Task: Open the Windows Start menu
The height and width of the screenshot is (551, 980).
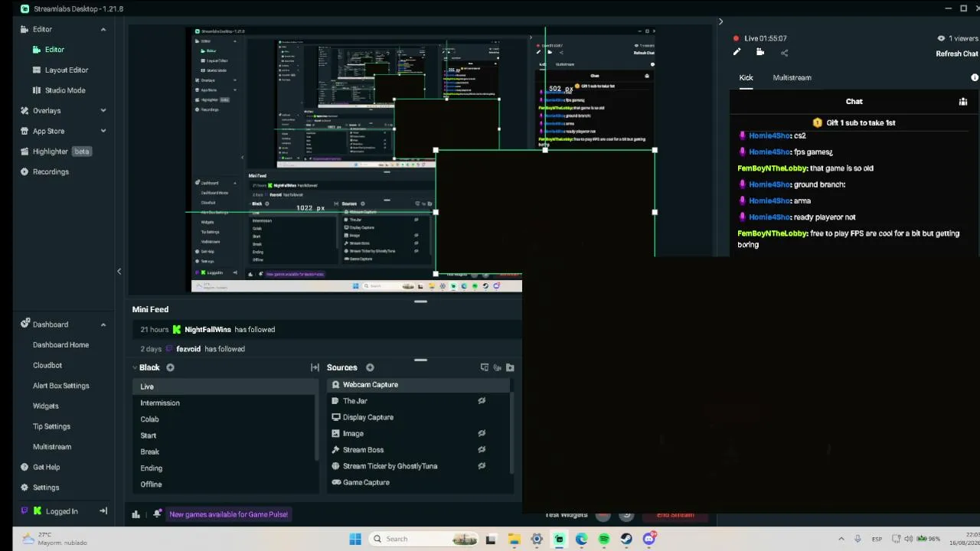Action: (x=355, y=539)
